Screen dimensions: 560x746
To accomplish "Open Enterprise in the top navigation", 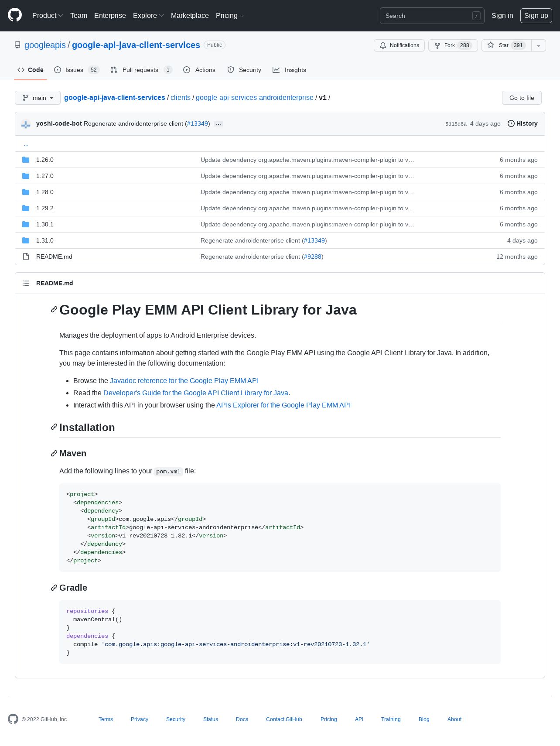I will [110, 15].
